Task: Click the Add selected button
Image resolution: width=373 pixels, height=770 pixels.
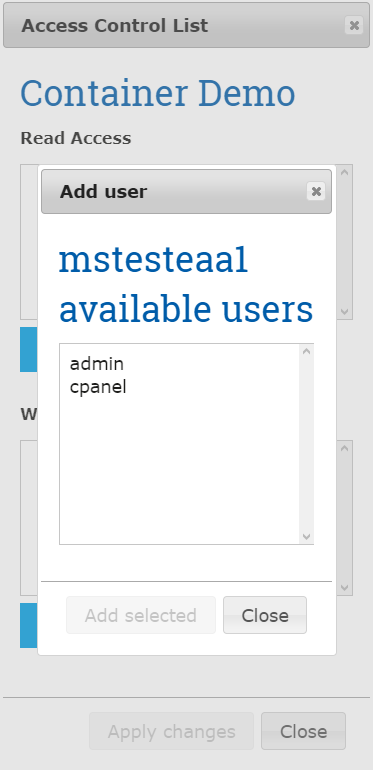Action: [141, 615]
